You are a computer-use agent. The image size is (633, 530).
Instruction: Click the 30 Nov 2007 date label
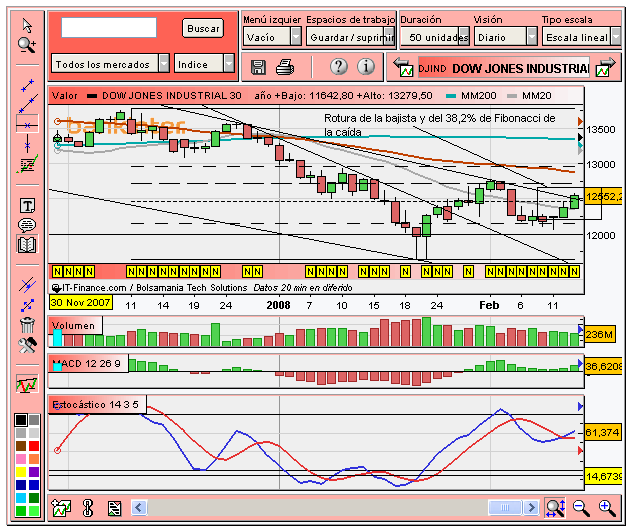[x=80, y=302]
